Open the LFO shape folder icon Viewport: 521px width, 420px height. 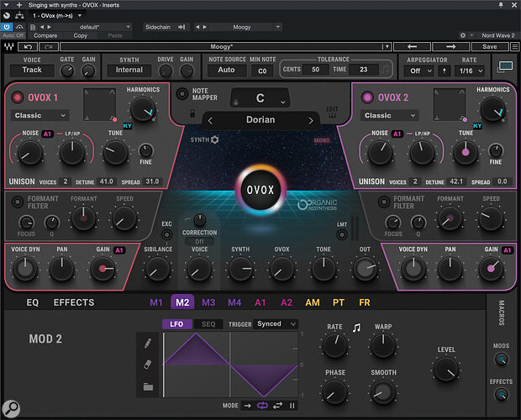[x=148, y=386]
